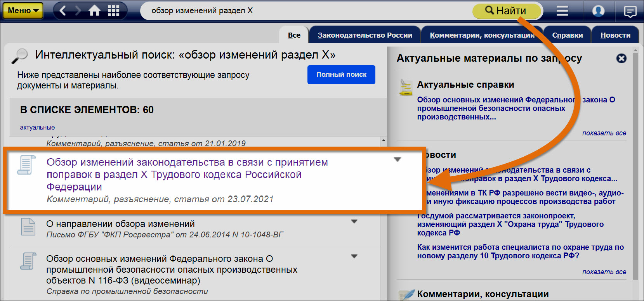The image size is (644, 301).
Task: Switch to Законодательство России tab
Action: [365, 35]
